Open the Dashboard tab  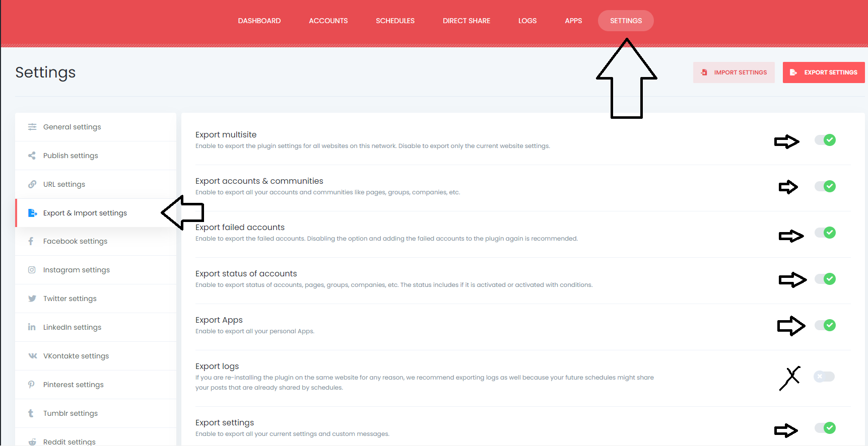click(259, 21)
